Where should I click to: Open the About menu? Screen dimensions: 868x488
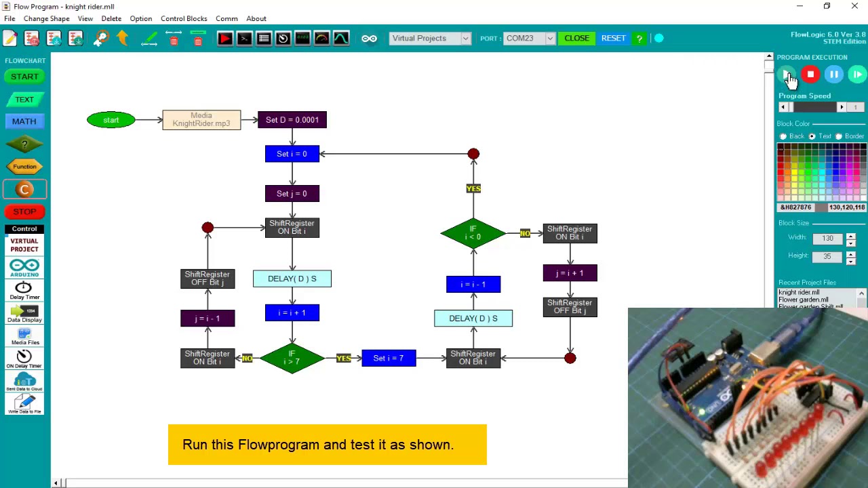(256, 18)
